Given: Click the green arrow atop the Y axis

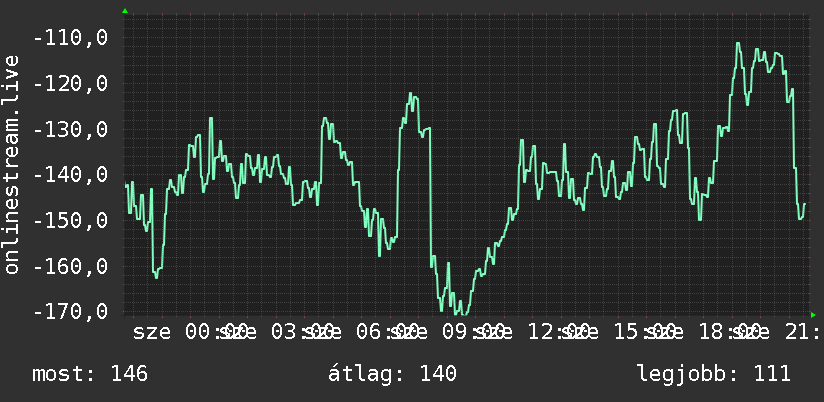Looking at the screenshot, I should pos(125,11).
